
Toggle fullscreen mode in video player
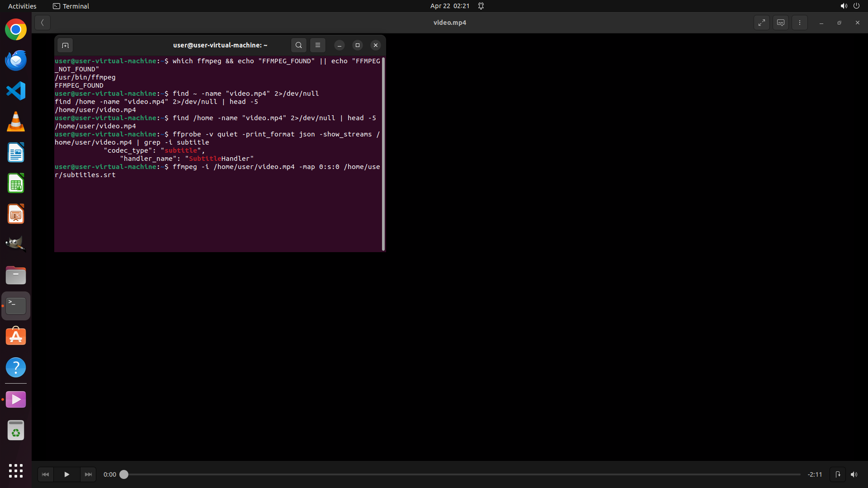[x=762, y=23]
